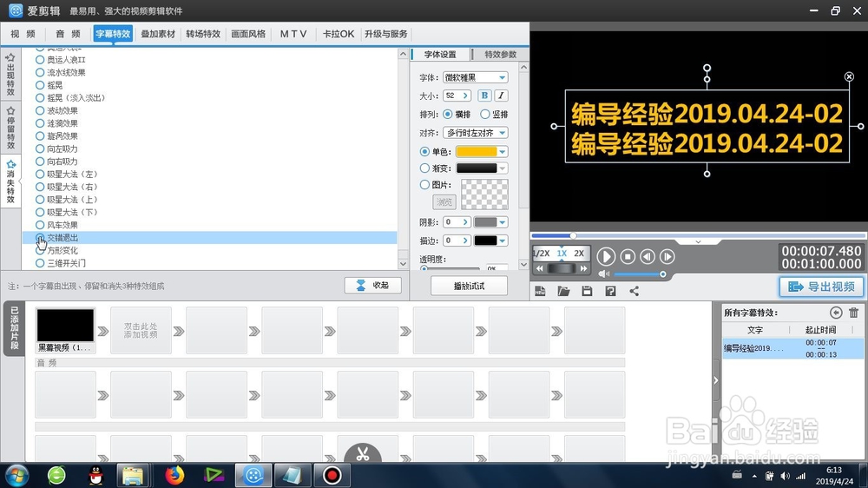Image resolution: width=868 pixels, height=488 pixels.
Task: Click 收起 collapse button
Action: [x=373, y=286]
